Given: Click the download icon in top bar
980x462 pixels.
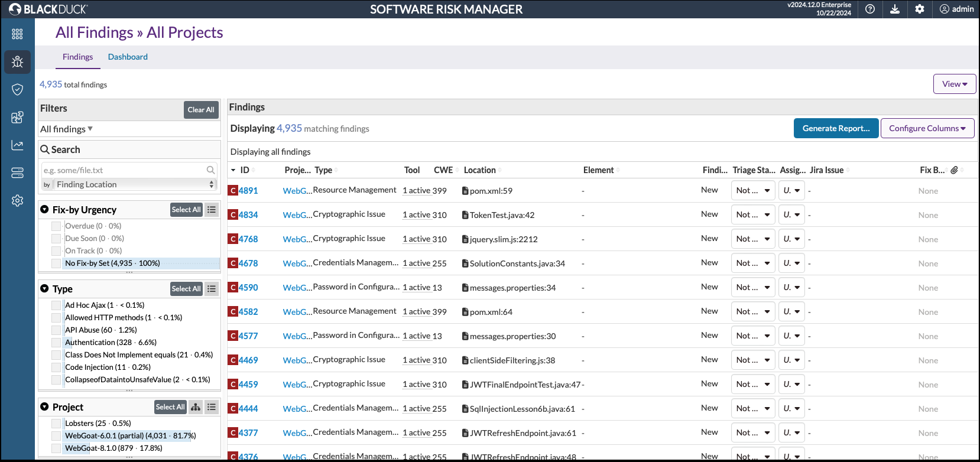Looking at the screenshot, I should pyautogui.click(x=895, y=9).
